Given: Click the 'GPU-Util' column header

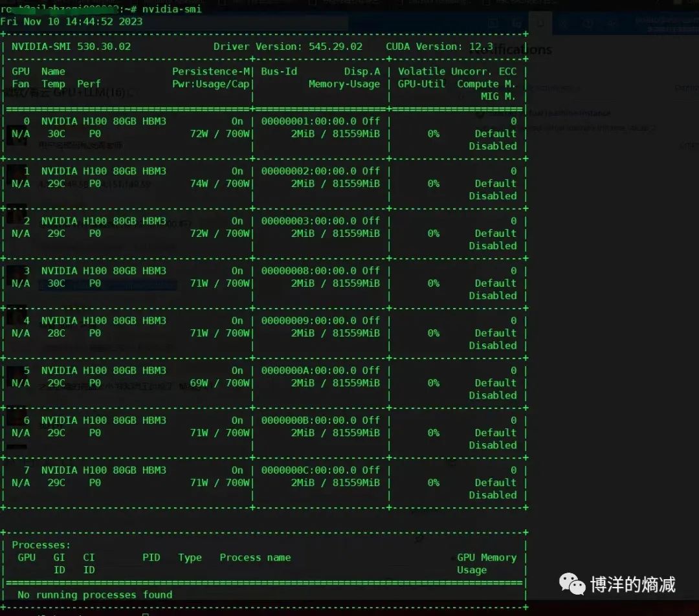Looking at the screenshot, I should point(421,84).
